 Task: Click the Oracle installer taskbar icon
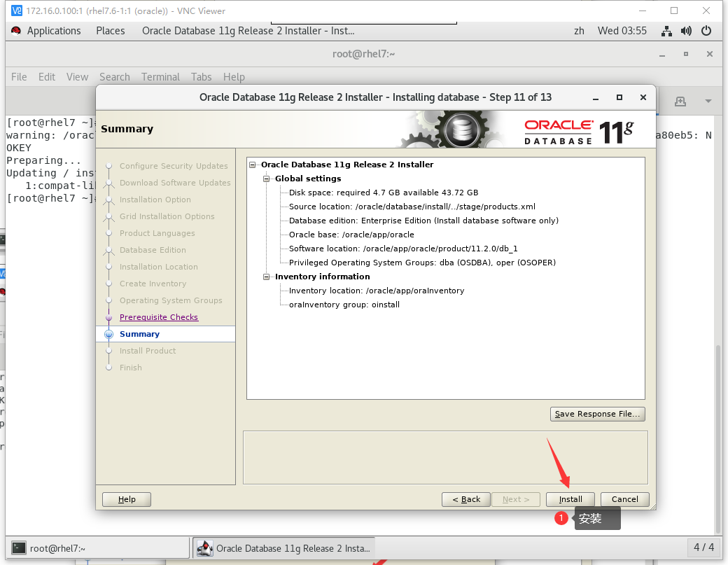(204, 547)
